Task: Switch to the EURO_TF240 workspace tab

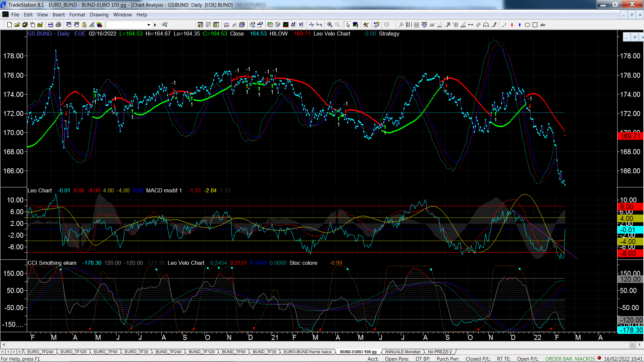Action: [x=40, y=352]
